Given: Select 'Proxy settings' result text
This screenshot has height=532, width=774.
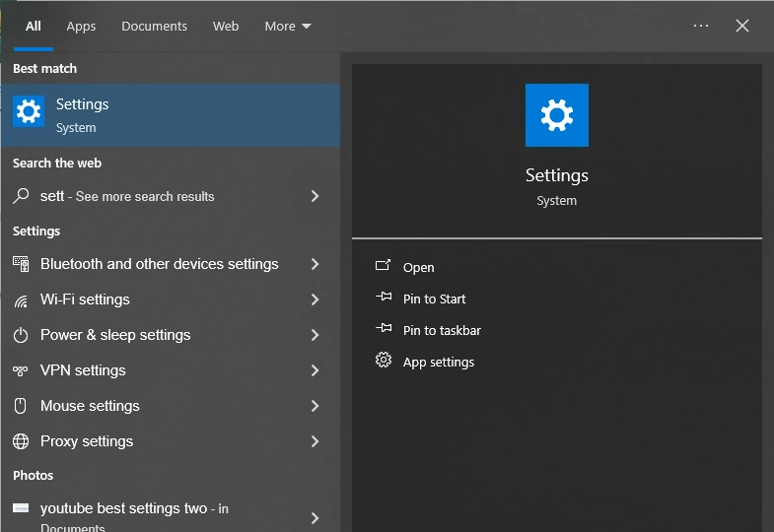Looking at the screenshot, I should pos(87,441).
